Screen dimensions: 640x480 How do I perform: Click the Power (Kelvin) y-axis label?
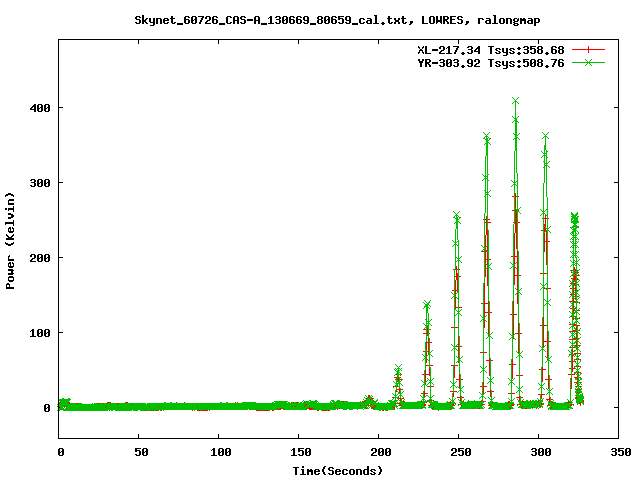tap(10, 241)
